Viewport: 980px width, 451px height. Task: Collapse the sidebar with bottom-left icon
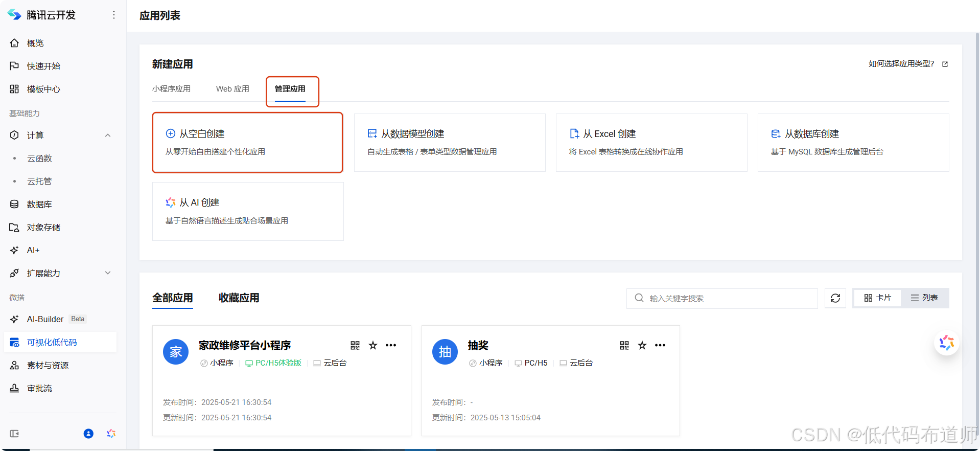(x=14, y=434)
